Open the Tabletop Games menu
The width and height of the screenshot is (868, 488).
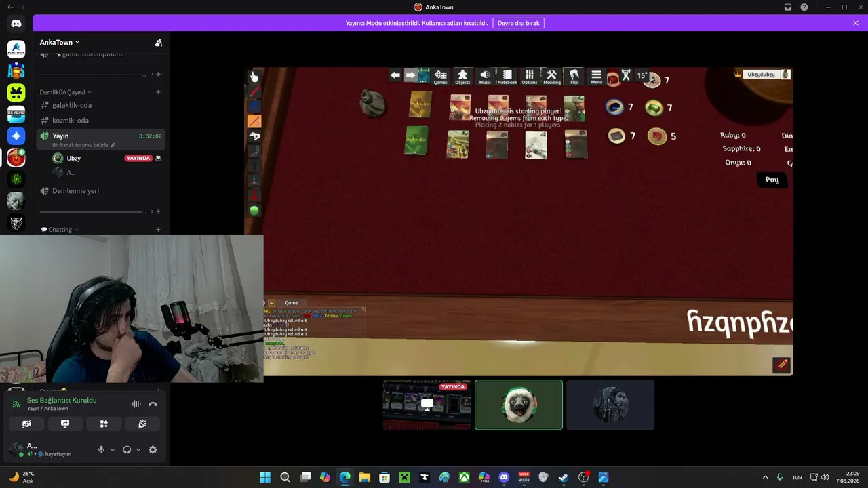[441, 77]
